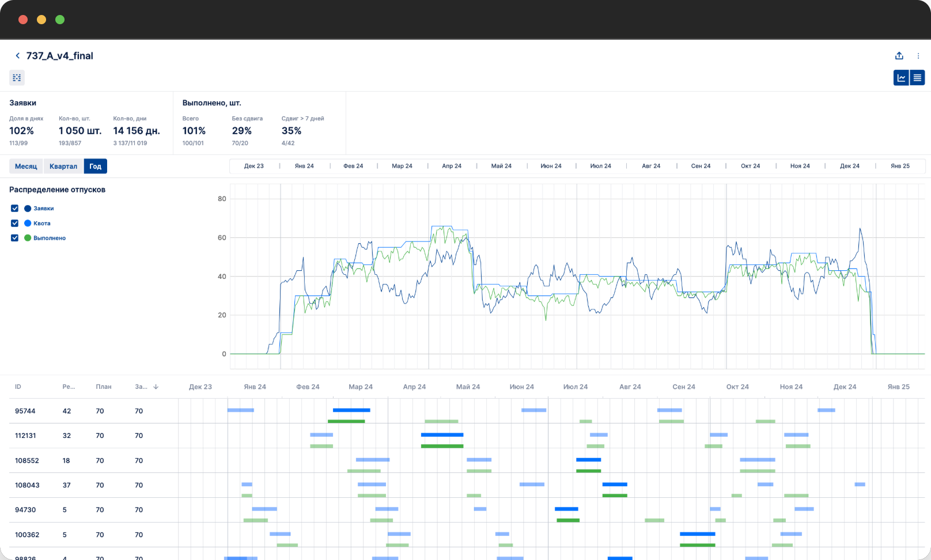Image resolution: width=931 pixels, height=560 pixels.
Task: Select the Месяц period tab
Action: tap(26, 166)
